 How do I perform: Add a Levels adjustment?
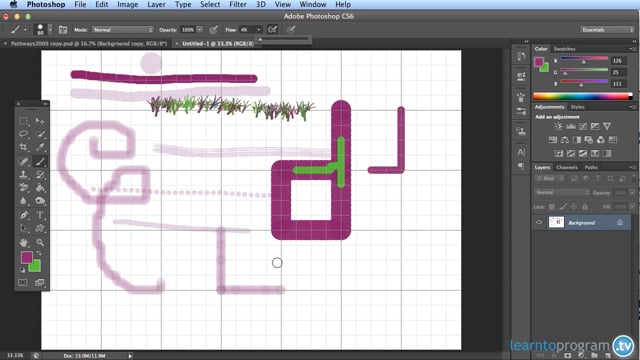click(x=571, y=127)
